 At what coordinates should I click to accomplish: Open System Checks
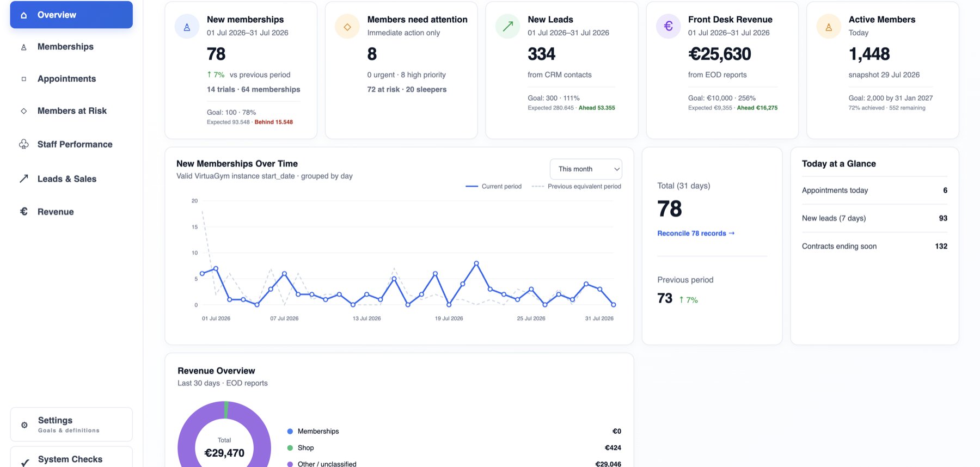click(71, 458)
